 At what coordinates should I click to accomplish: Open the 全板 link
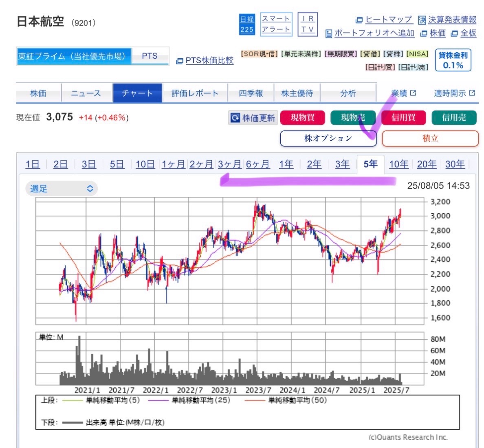coord(464,33)
